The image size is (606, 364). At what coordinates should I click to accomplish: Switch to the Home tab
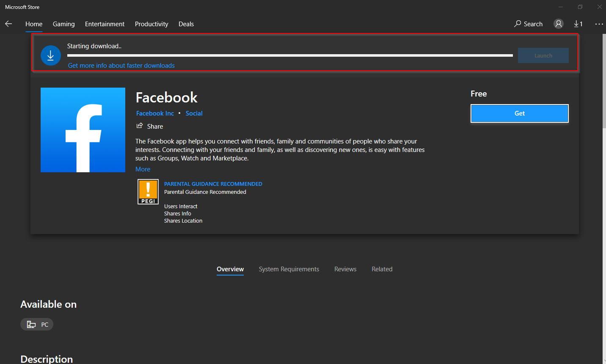tap(34, 24)
